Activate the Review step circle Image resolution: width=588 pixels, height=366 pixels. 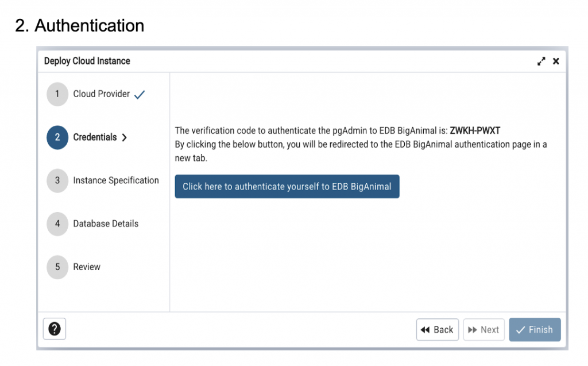[57, 267]
